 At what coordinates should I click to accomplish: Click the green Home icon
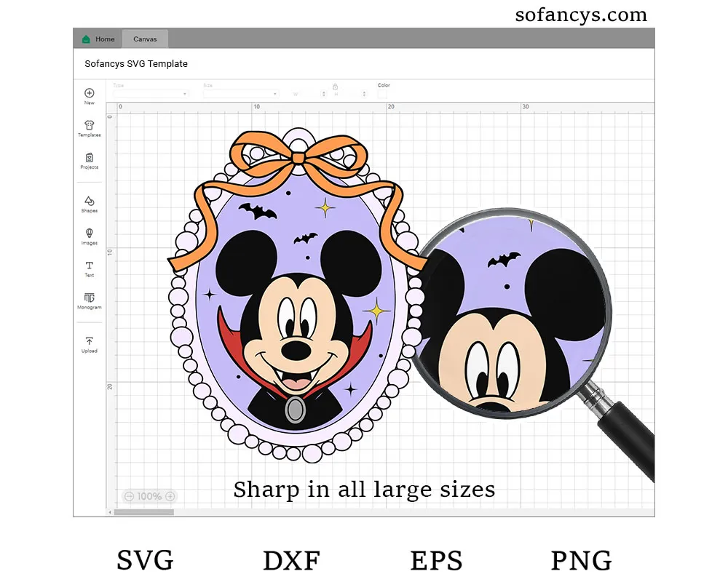click(86, 39)
